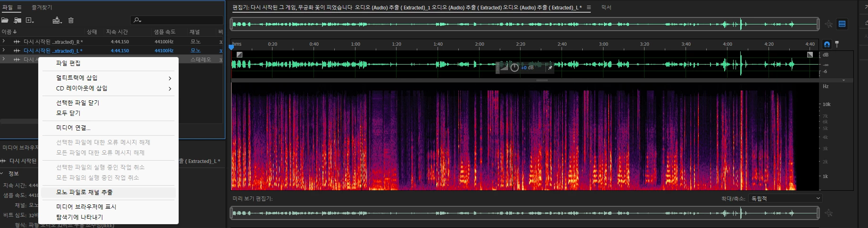Viewport: 868px width, 228px height.
Task: Click the Open File folder icon
Action: pos(5,20)
